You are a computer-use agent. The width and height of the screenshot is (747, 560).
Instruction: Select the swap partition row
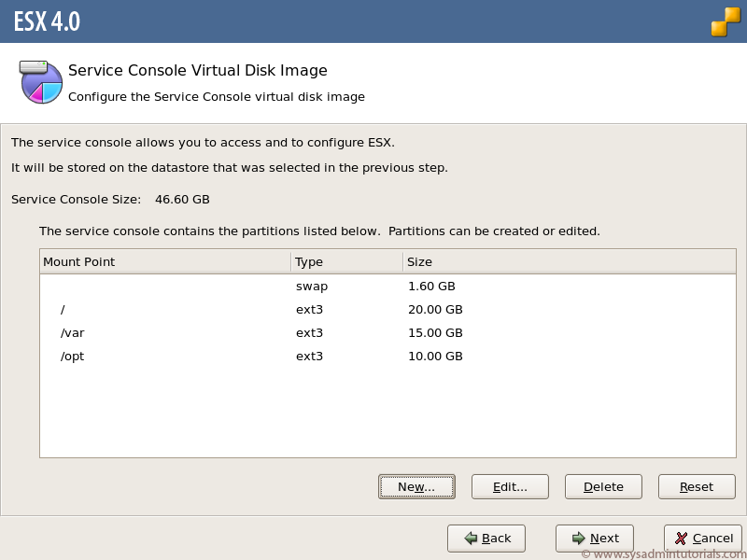click(x=388, y=287)
